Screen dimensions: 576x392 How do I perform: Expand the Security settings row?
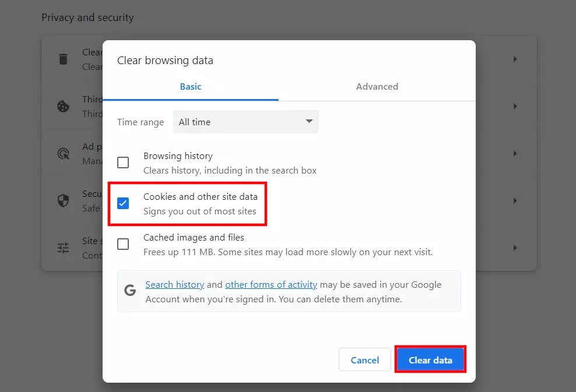(515, 200)
